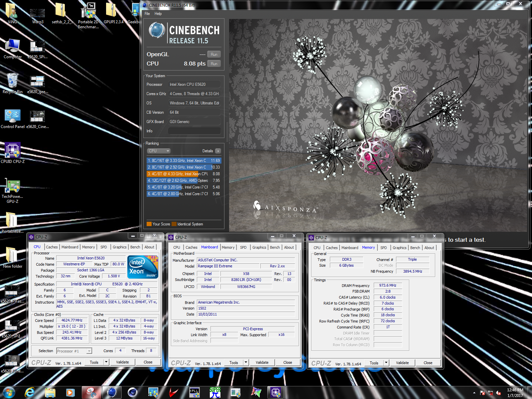
Task: Open Windows Media Player from taskbar
Action: 70,392
